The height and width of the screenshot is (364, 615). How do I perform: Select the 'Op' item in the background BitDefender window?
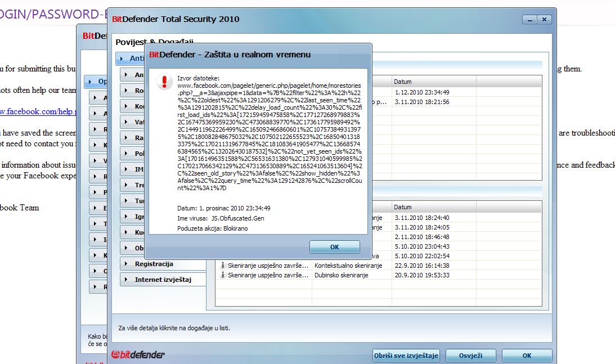pyautogui.click(x=96, y=81)
